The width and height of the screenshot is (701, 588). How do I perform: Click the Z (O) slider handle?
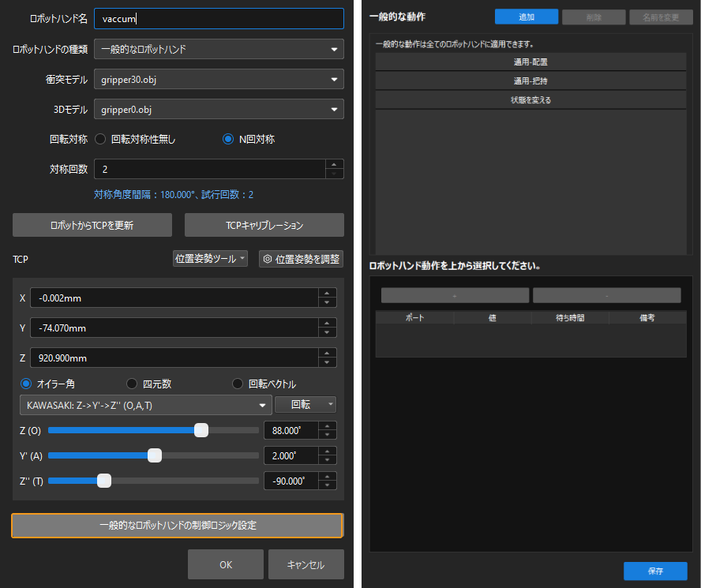pos(201,430)
